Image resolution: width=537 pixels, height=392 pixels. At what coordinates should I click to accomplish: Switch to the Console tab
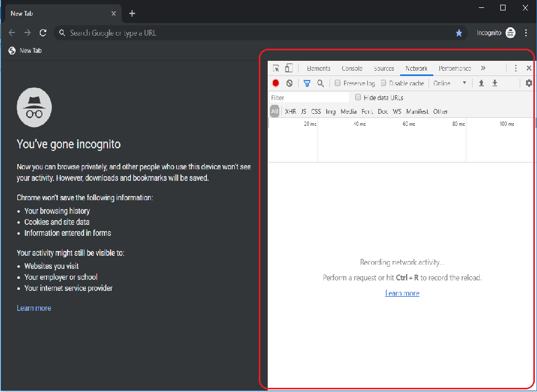(x=352, y=69)
